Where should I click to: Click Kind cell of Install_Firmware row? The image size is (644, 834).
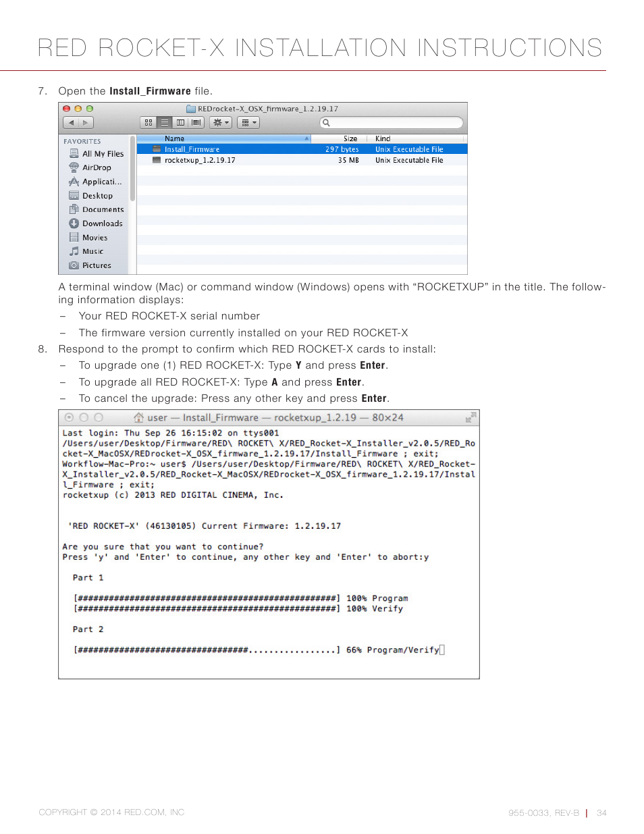[x=409, y=149]
